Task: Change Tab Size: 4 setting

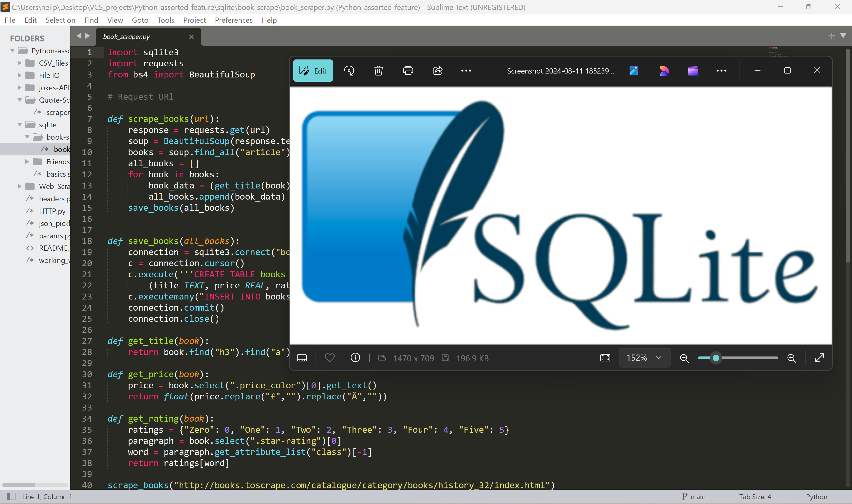Action: point(755,497)
